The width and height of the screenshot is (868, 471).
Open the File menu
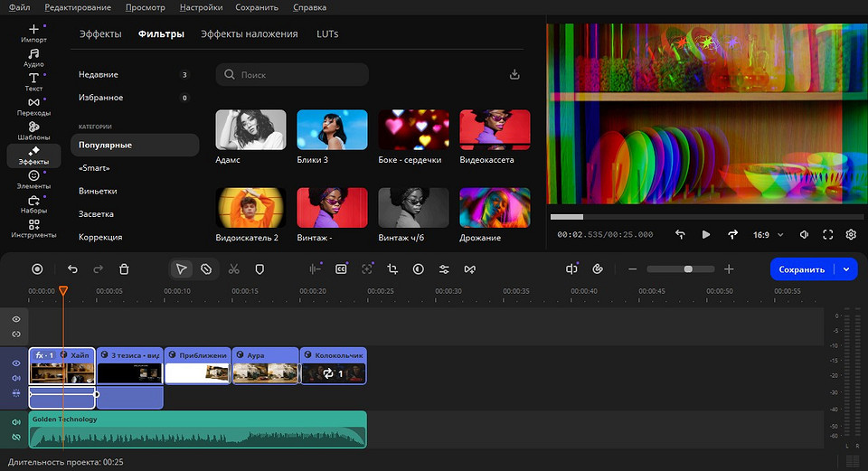point(19,7)
